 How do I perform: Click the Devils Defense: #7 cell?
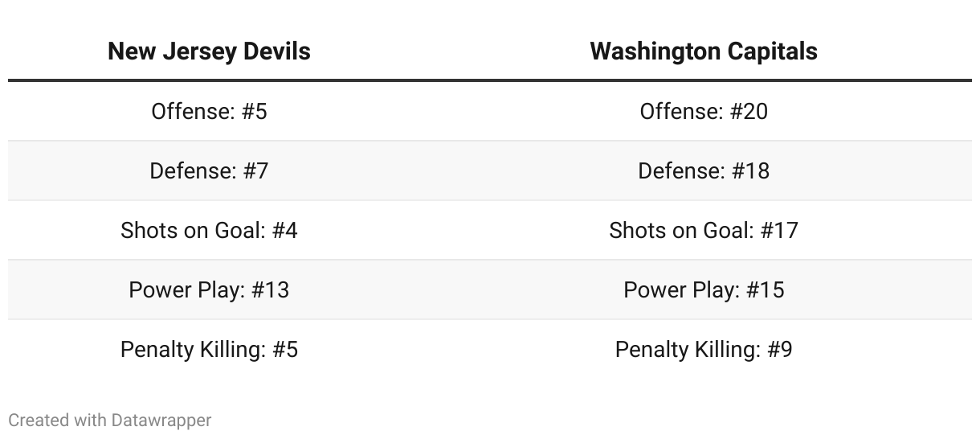tap(209, 170)
